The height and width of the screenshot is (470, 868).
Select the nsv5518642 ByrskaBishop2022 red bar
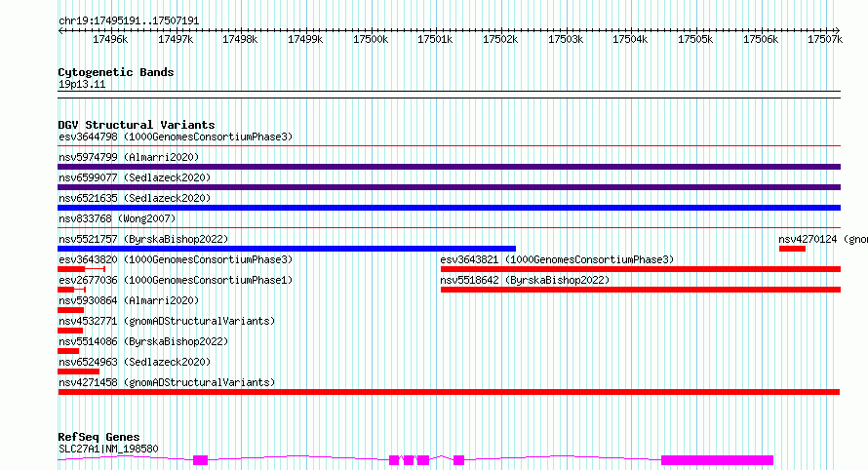641,290
